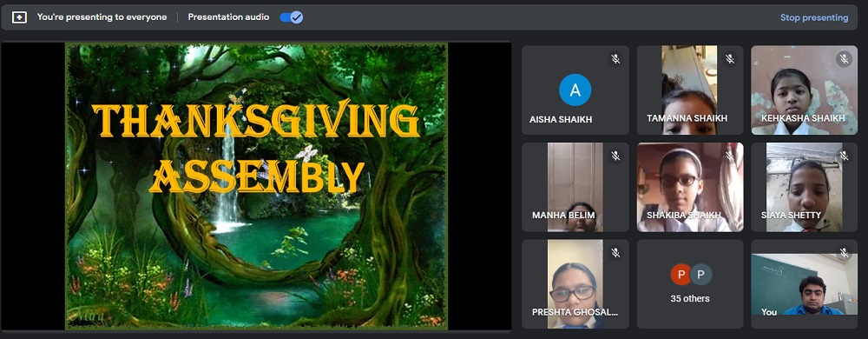Open Tamanna Shaikh's video tile
Screen dimensions: 868x339
(690, 90)
